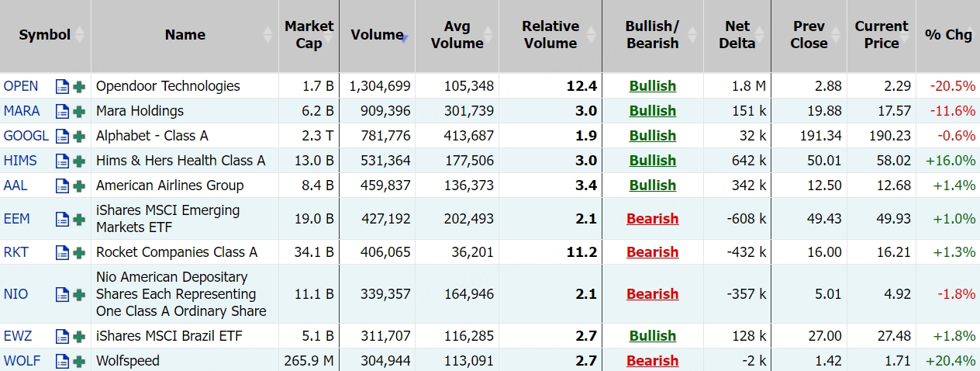Click Bearish link for Nio row
This screenshot has height=371, width=980.
click(x=653, y=294)
